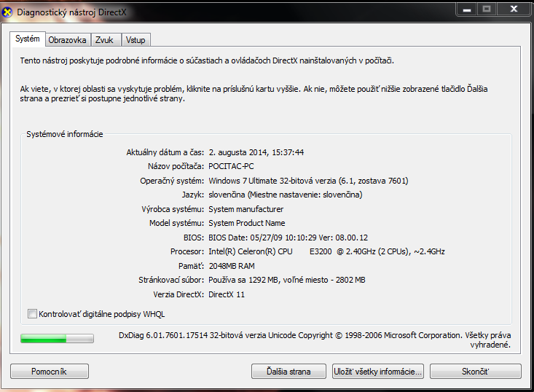Click the DirectX icon in title bar
534x392 pixels.
pos(8,10)
